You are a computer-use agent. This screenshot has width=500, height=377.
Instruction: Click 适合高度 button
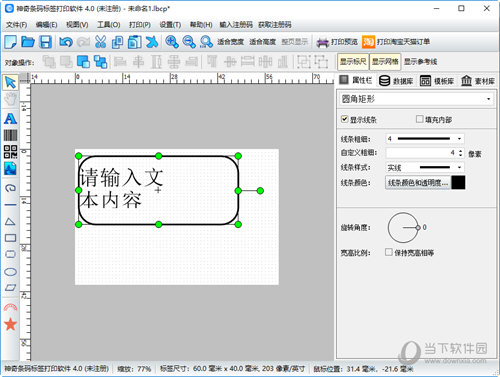(262, 42)
